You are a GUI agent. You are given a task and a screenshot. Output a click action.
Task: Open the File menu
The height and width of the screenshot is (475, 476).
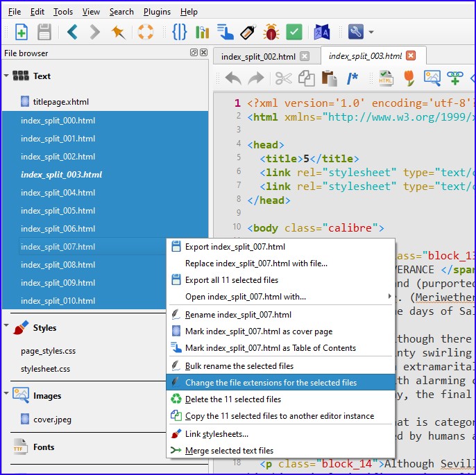[x=15, y=12]
